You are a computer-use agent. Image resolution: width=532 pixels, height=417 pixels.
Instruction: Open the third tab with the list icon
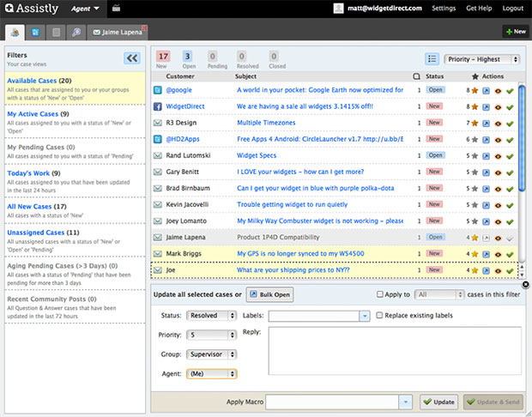(56, 33)
